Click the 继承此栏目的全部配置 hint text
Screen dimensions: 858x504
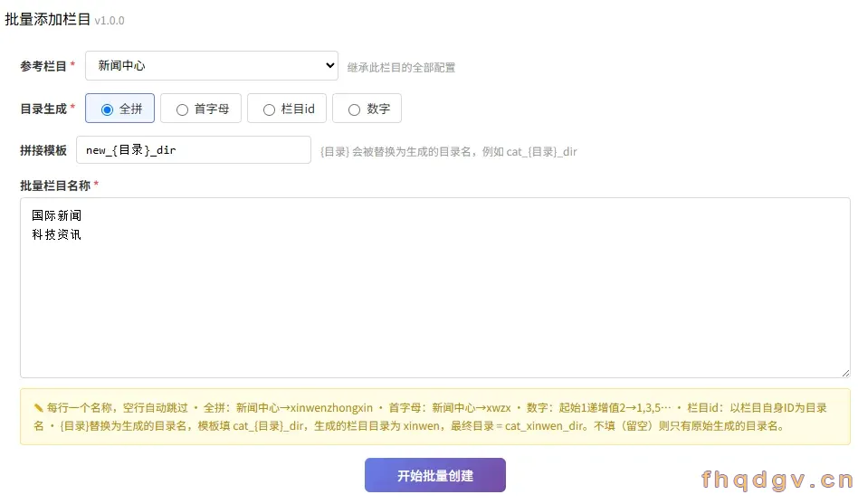(401, 67)
